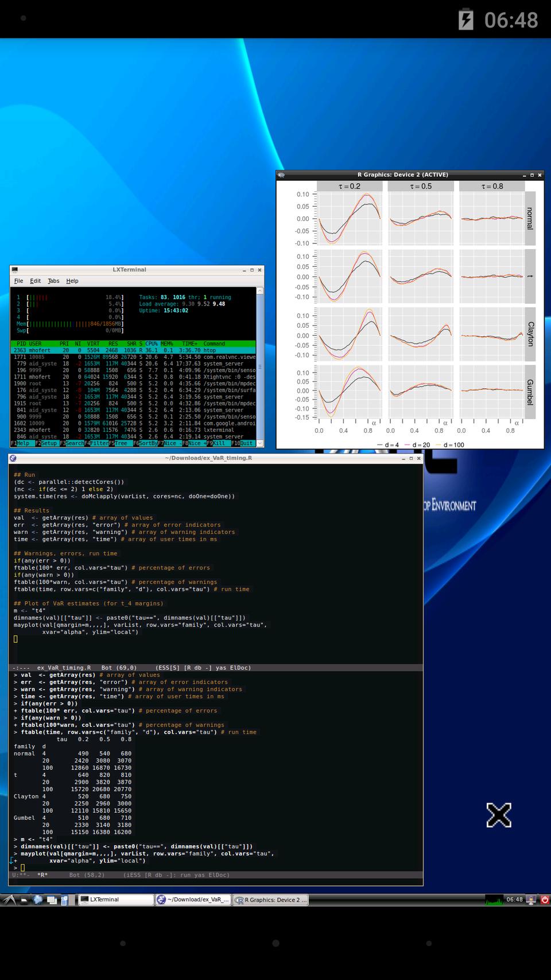The image size is (551, 980).
Task: Click the Emacs icon in editor title bar
Action: click(13, 458)
